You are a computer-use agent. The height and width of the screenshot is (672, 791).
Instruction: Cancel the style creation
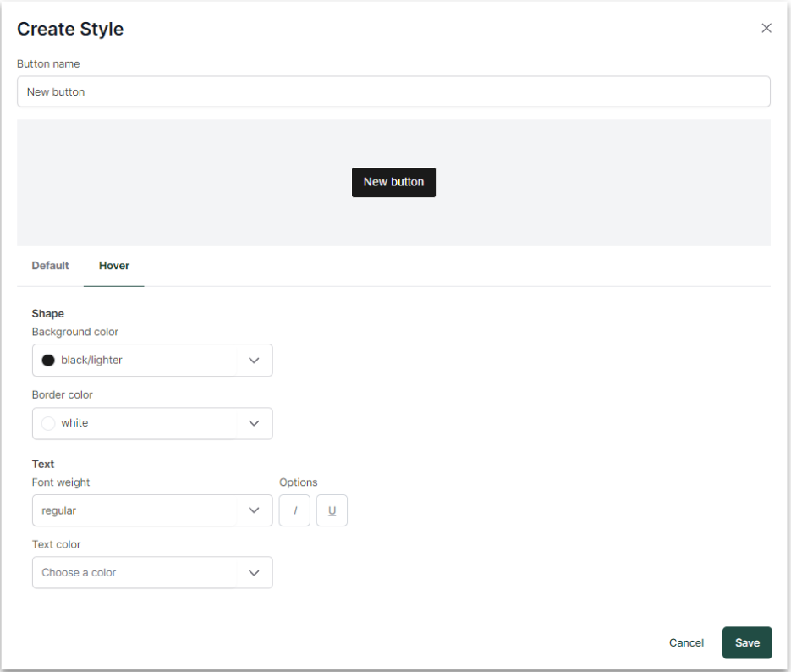click(686, 643)
